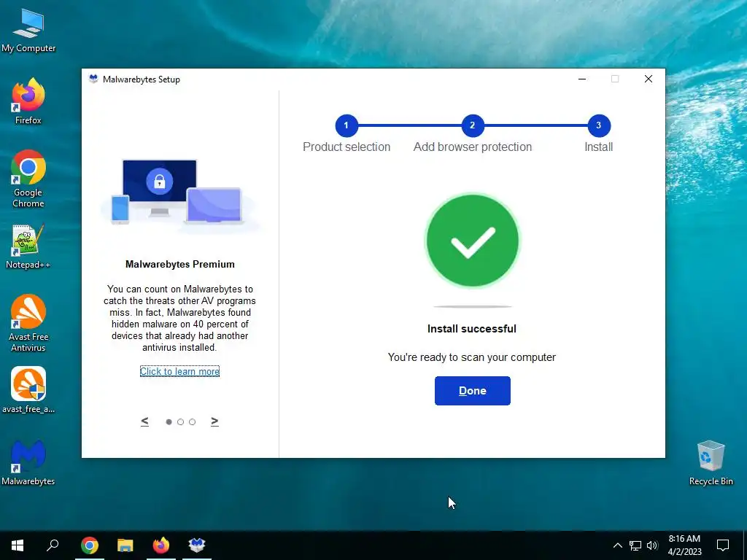Select My Computer desktop icon

[28, 31]
